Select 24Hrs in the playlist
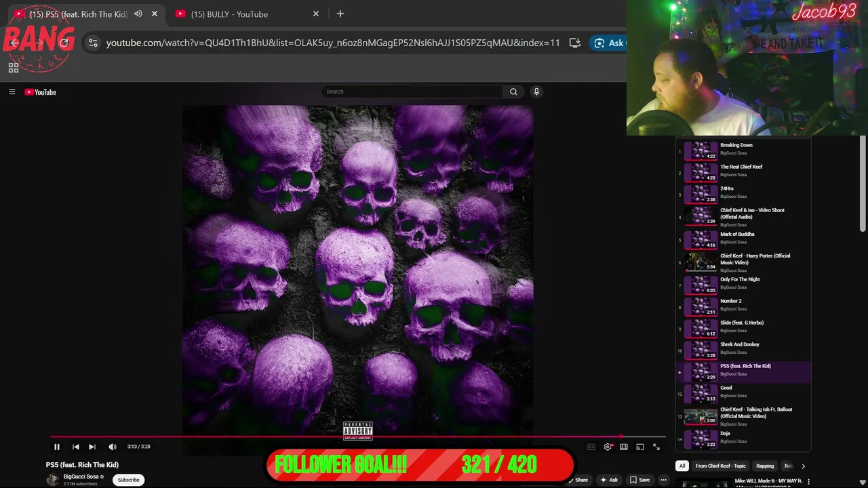868x488 pixels. click(743, 193)
